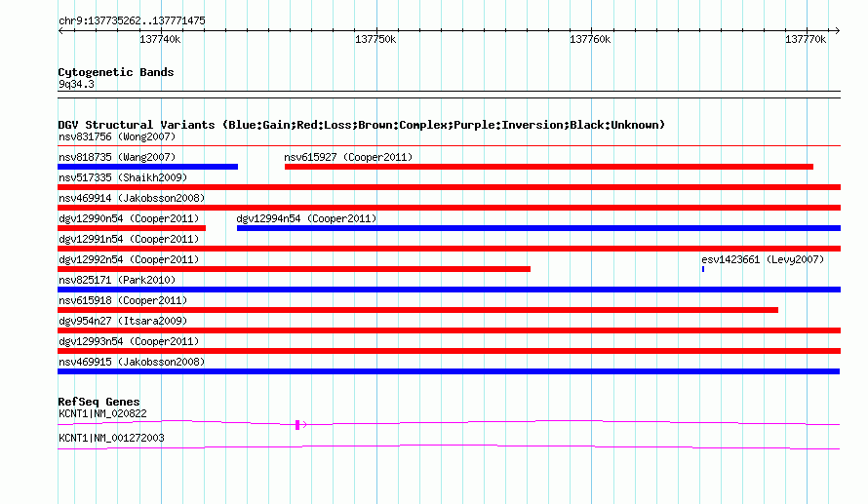The width and height of the screenshot is (868, 504).
Task: Click the 137740k ruler tick label
Action: pyautogui.click(x=160, y=39)
